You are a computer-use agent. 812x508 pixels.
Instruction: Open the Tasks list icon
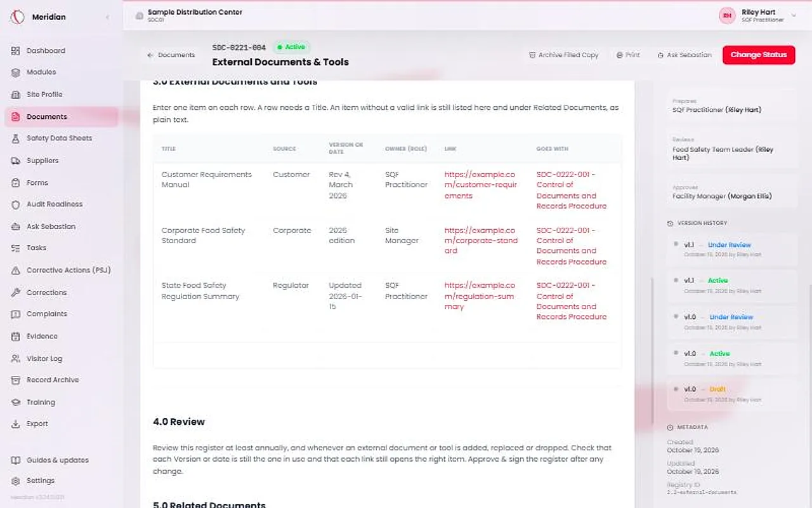pos(16,248)
